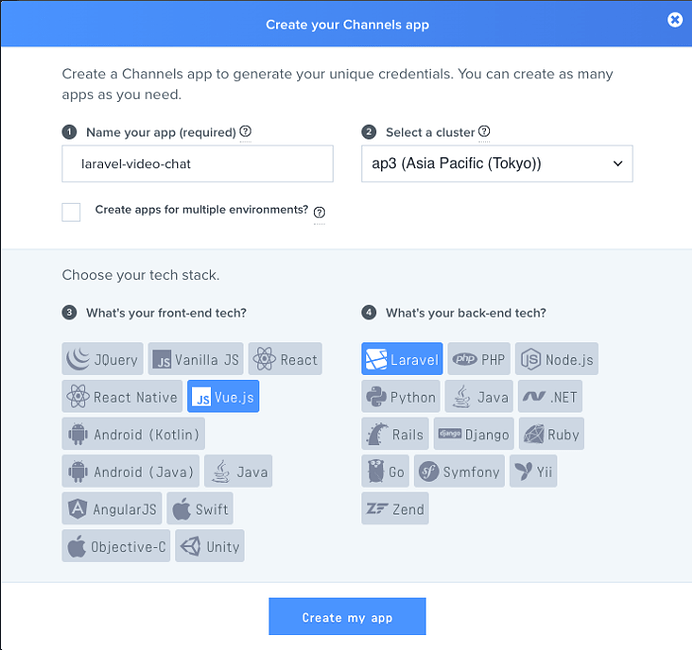Screen dimensions: 692x650
Task: Click the app name input field
Action: tap(198, 164)
